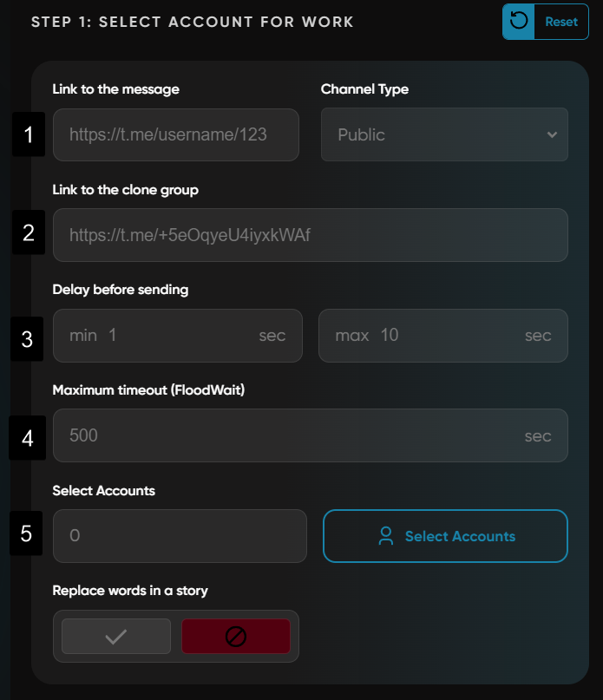Click the Step 1 Select Account heading
Image resolution: width=603 pixels, height=700 pixels.
193,22
